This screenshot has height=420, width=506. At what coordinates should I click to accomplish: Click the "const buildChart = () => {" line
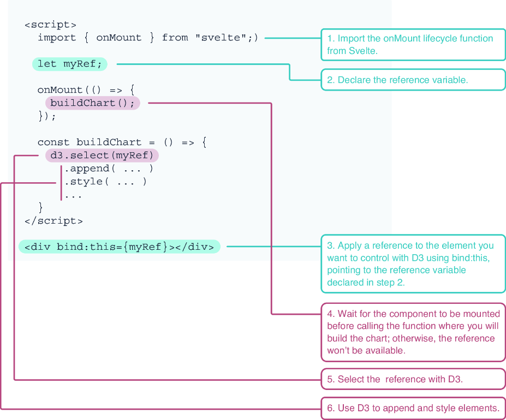[122, 142]
